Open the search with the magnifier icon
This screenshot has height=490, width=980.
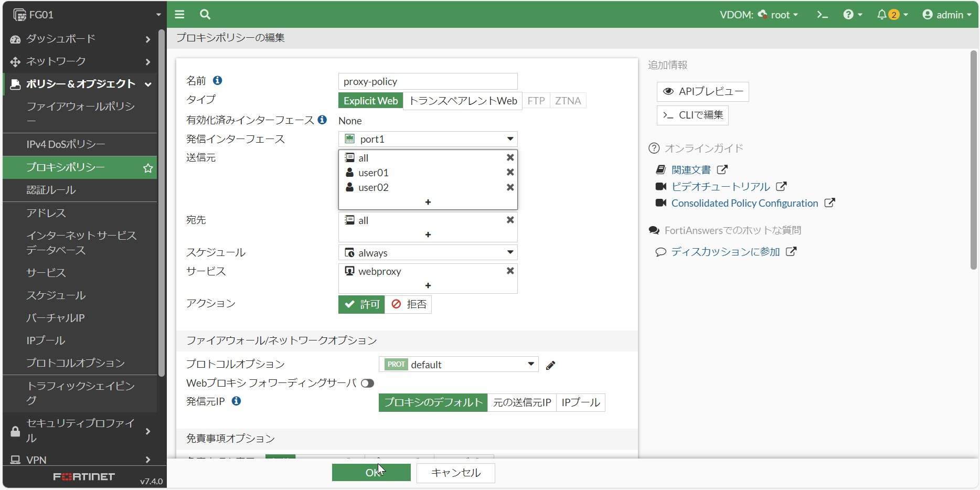(x=205, y=15)
